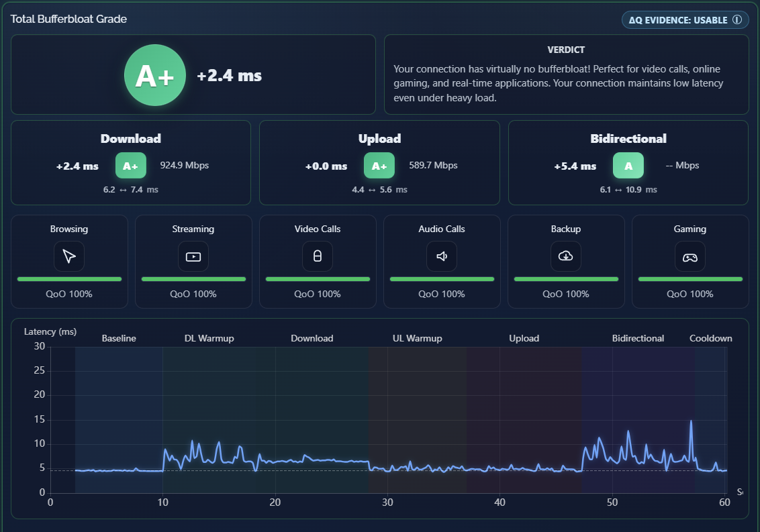The width and height of the screenshot is (760, 532).
Task: Click the Gaming controller icon
Action: coord(690,256)
